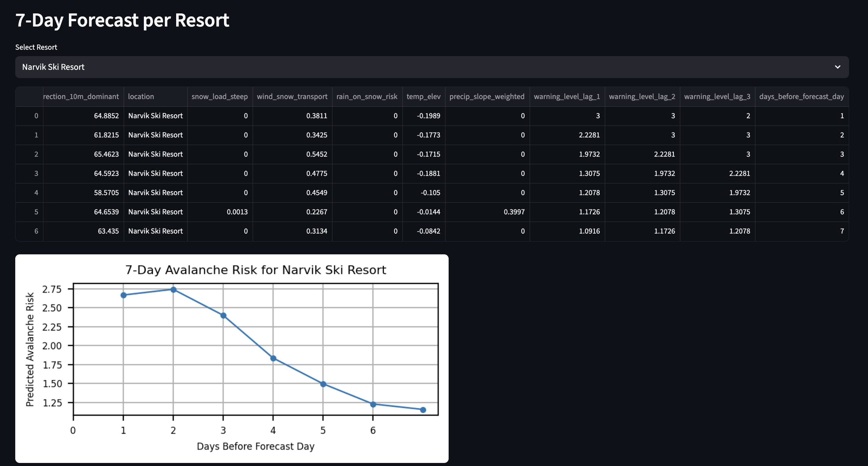Click the rain_on_snow_risk column header
This screenshot has width=868, height=466.
367,97
